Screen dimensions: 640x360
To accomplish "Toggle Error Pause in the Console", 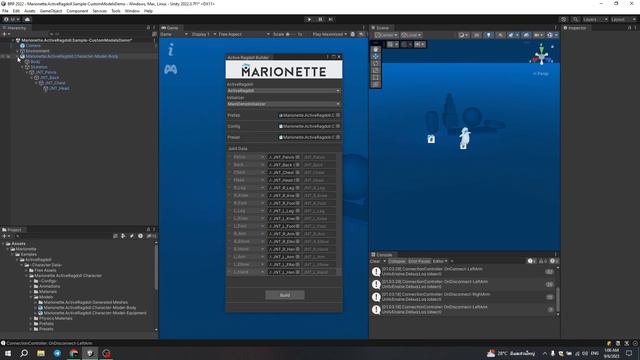I will click(x=419, y=261).
